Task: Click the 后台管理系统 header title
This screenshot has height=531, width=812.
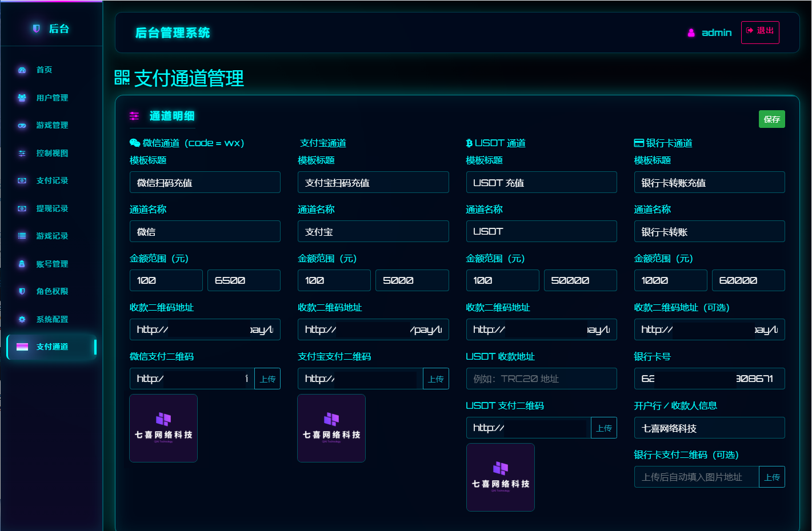Action: 173,33
